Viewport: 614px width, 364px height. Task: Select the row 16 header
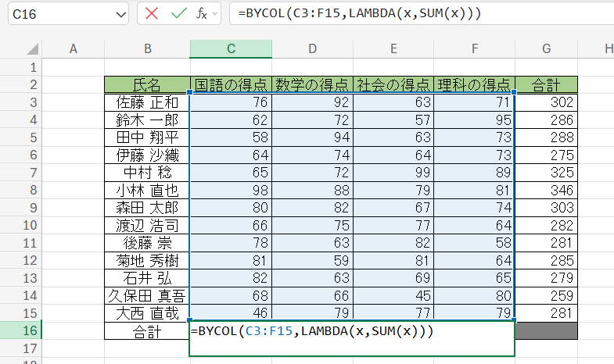point(21,330)
